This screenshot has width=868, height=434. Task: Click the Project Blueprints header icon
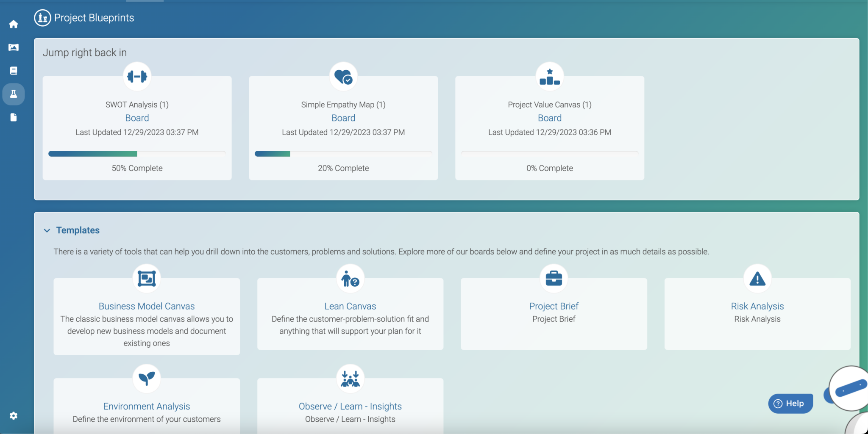[42, 17]
